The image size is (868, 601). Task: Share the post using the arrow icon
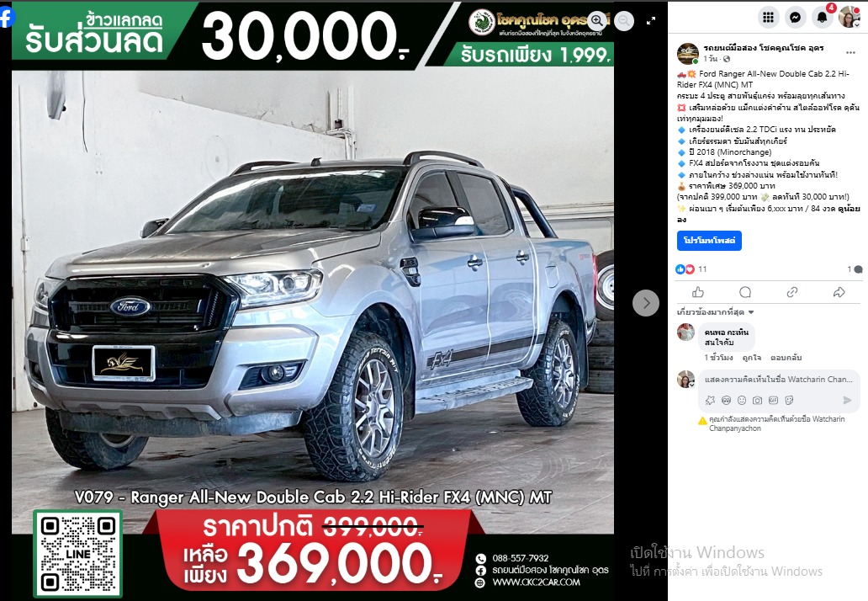point(839,292)
